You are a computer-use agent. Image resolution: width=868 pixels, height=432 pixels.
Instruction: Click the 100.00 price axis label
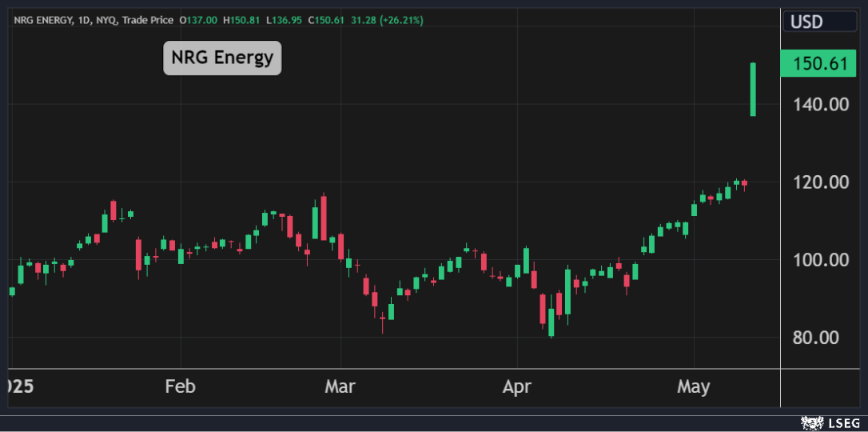click(x=821, y=259)
